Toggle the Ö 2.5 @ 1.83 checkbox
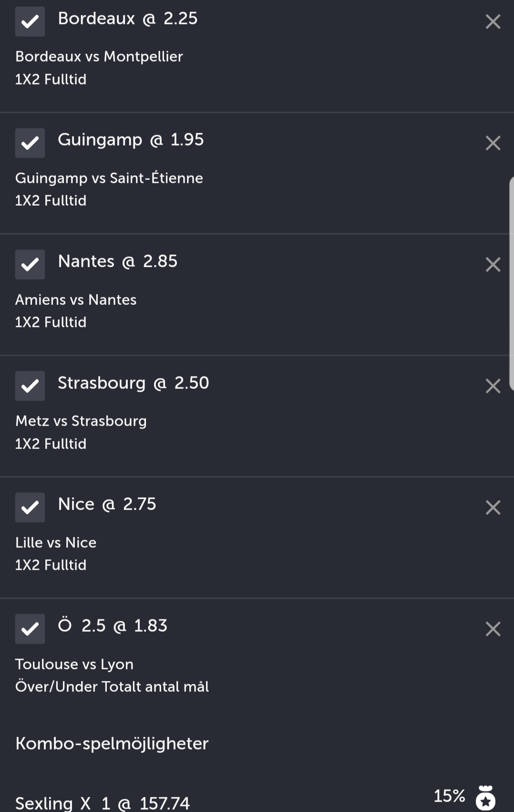The image size is (514, 812). coord(30,629)
